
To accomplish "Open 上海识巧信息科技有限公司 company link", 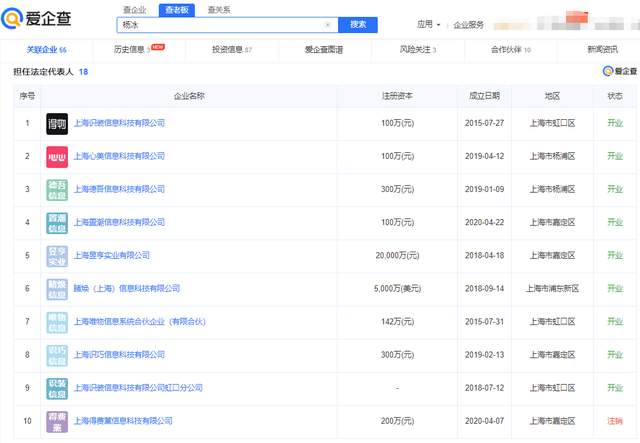I will (x=119, y=355).
